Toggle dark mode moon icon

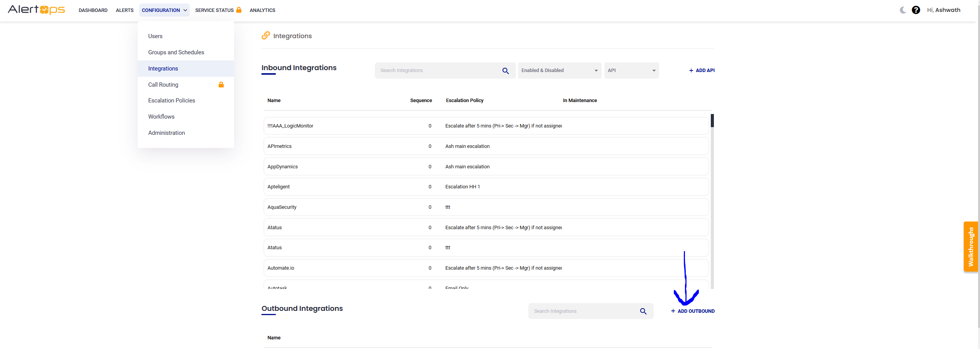tap(903, 10)
